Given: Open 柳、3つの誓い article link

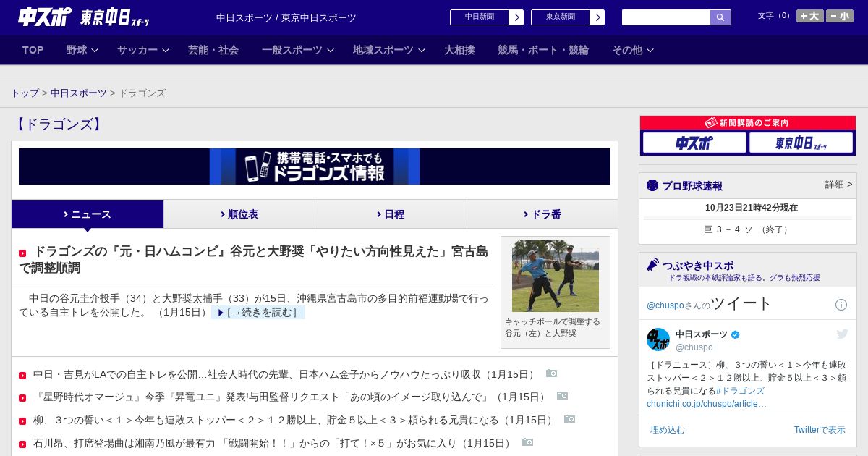Looking at the screenshot, I should 294,420.
